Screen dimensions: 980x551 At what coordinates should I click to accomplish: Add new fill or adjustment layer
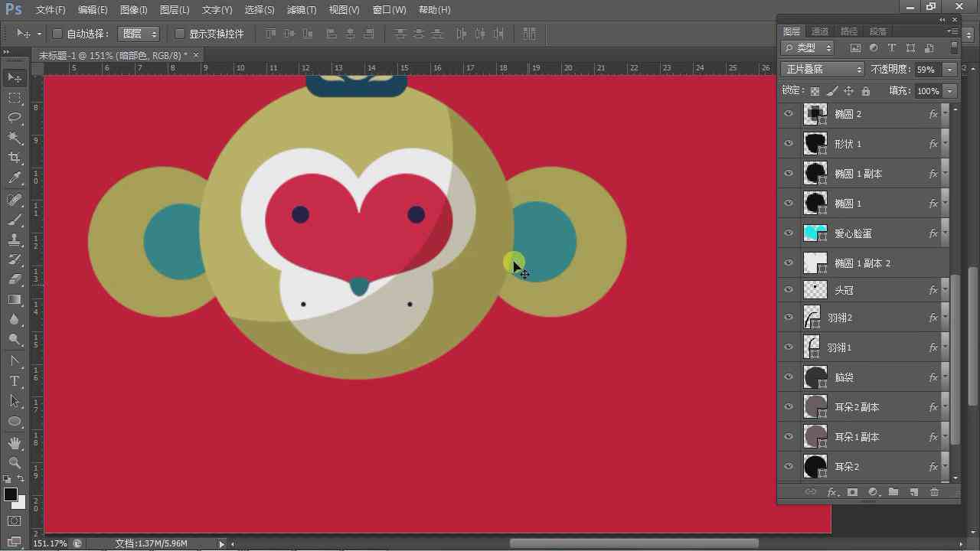(x=873, y=492)
